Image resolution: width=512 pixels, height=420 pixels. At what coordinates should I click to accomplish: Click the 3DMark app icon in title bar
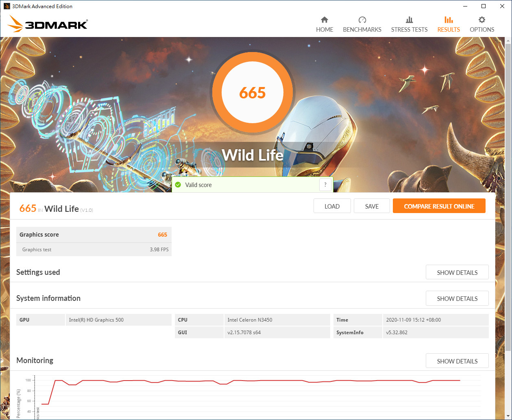[x=7, y=6]
